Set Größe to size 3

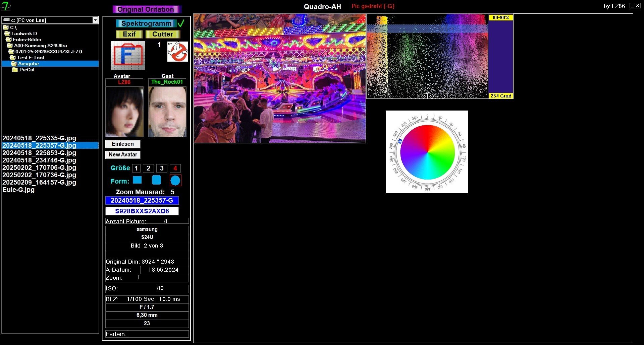click(162, 168)
